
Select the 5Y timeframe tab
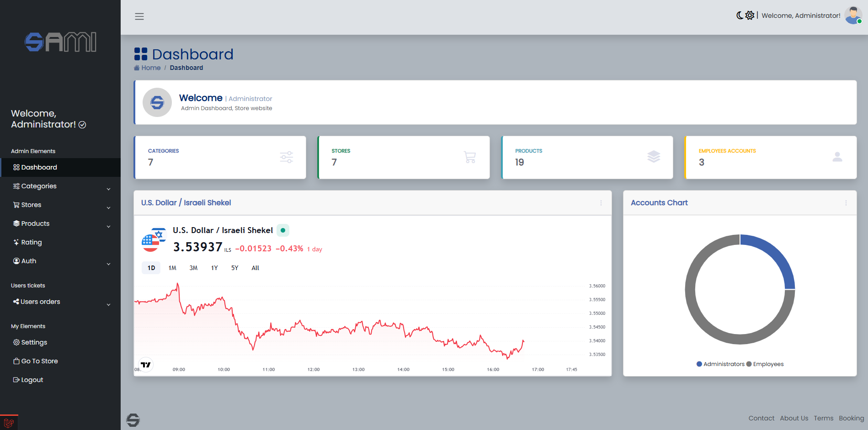coord(234,268)
